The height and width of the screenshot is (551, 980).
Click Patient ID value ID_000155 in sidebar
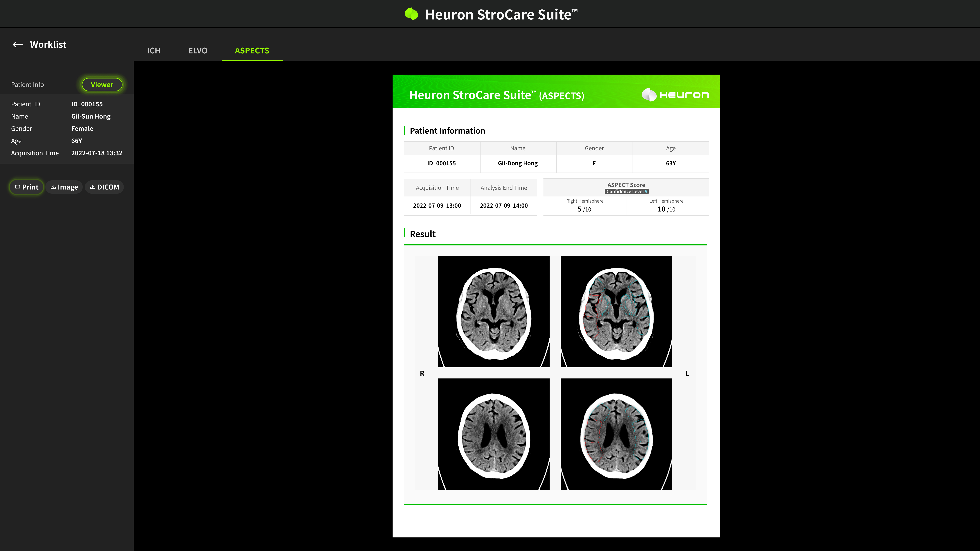click(x=87, y=104)
